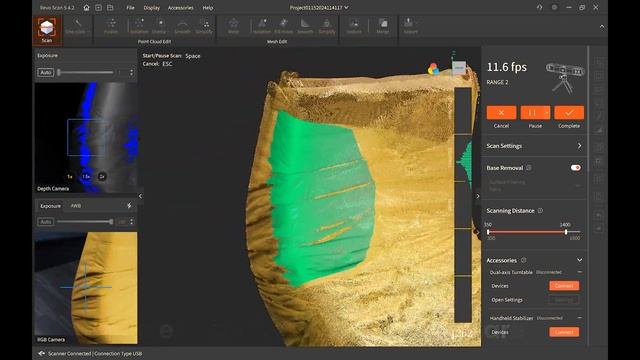Select Mesh Edit Simplify tool
The width and height of the screenshot is (640, 360).
tap(327, 27)
